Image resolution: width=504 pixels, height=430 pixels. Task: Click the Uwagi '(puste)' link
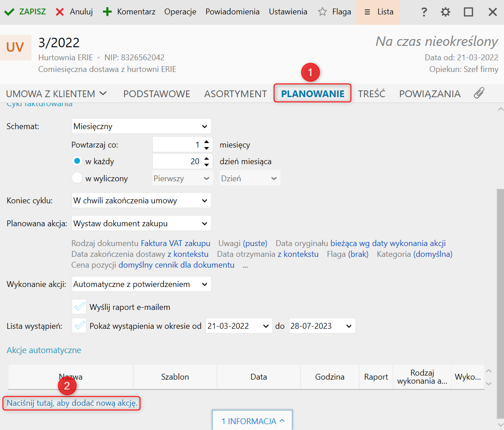(255, 243)
